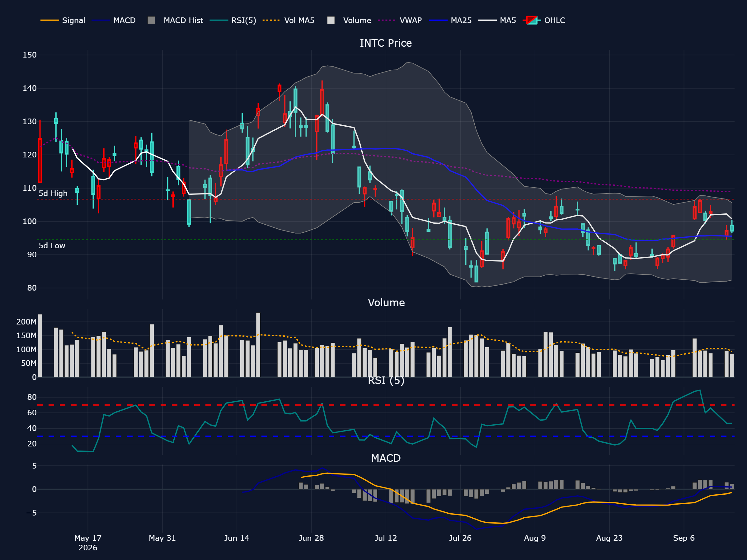This screenshot has width=747, height=560.
Task: Click the 130 price axis label
Action: (x=30, y=122)
